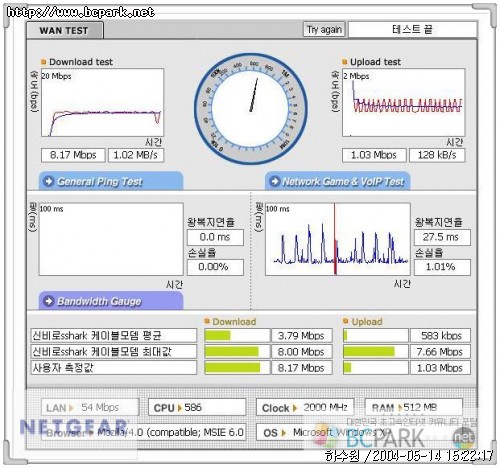500x468 pixels.
Task: Click the circular speedometer gauge
Action: [x=251, y=109]
